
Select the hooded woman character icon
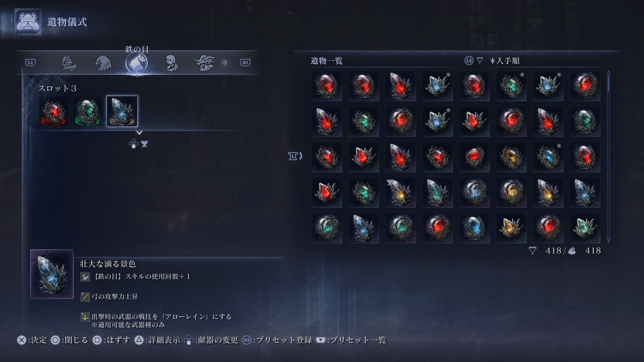[x=172, y=63]
